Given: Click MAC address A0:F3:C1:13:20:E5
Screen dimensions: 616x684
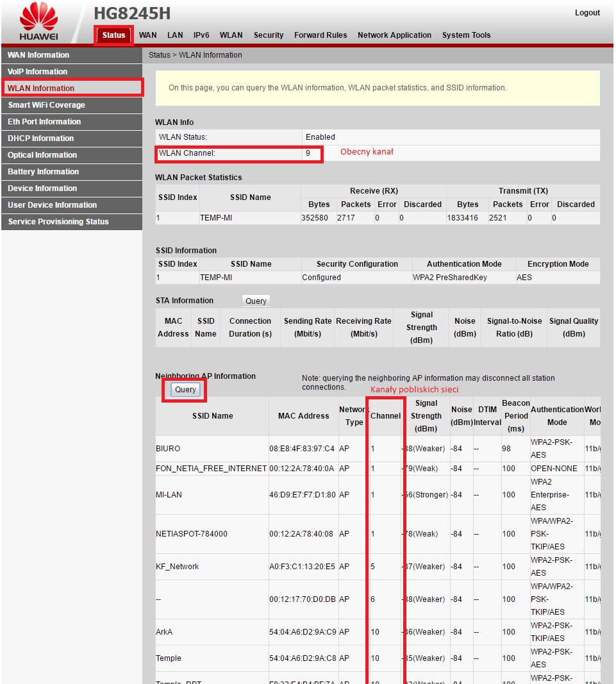Looking at the screenshot, I should click(x=303, y=567).
